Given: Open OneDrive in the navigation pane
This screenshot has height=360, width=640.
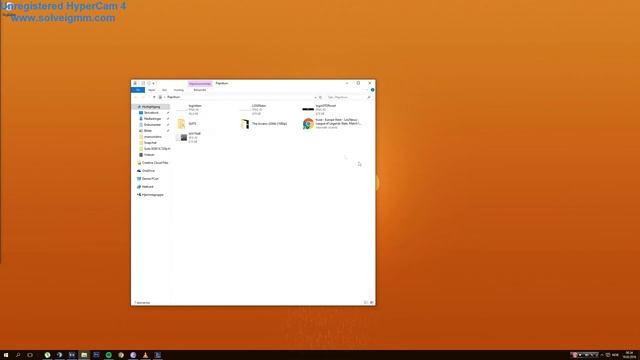Looking at the screenshot, I should pos(148,171).
